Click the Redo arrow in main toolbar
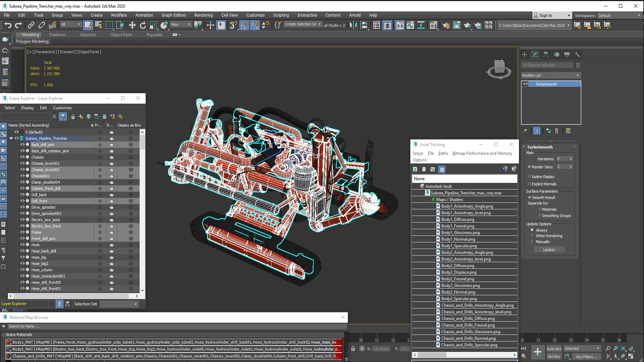Image resolution: width=644 pixels, height=362 pixels. [18, 25]
